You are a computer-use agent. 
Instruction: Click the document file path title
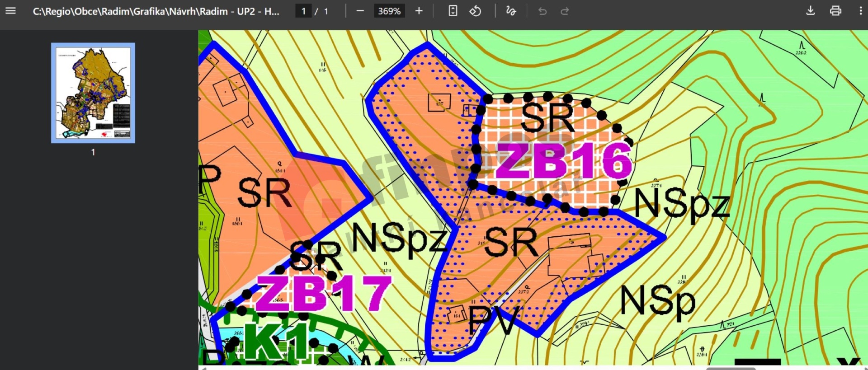(x=156, y=11)
